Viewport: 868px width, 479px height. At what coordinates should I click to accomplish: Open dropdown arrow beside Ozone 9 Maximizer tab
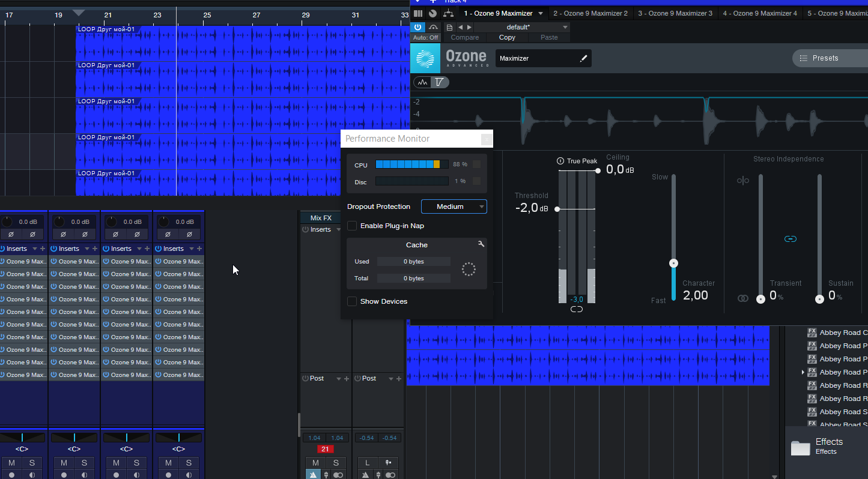(540, 13)
